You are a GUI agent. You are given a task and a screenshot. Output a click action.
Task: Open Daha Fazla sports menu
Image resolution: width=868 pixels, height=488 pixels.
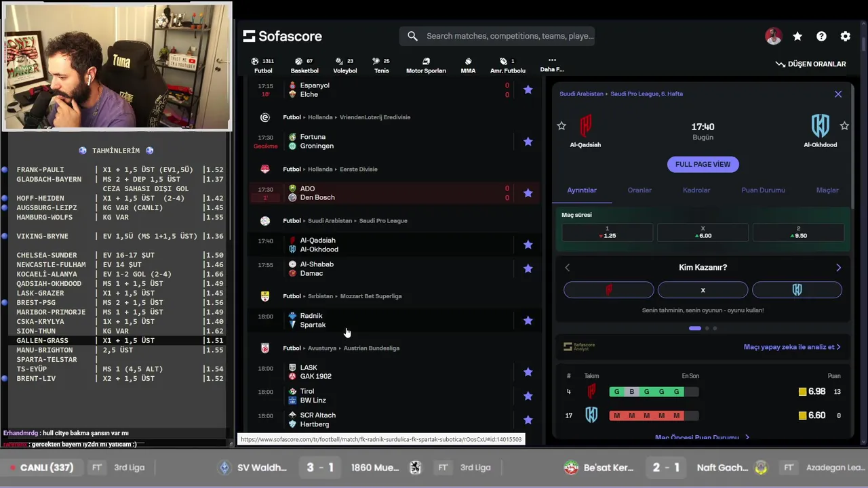coord(552,64)
